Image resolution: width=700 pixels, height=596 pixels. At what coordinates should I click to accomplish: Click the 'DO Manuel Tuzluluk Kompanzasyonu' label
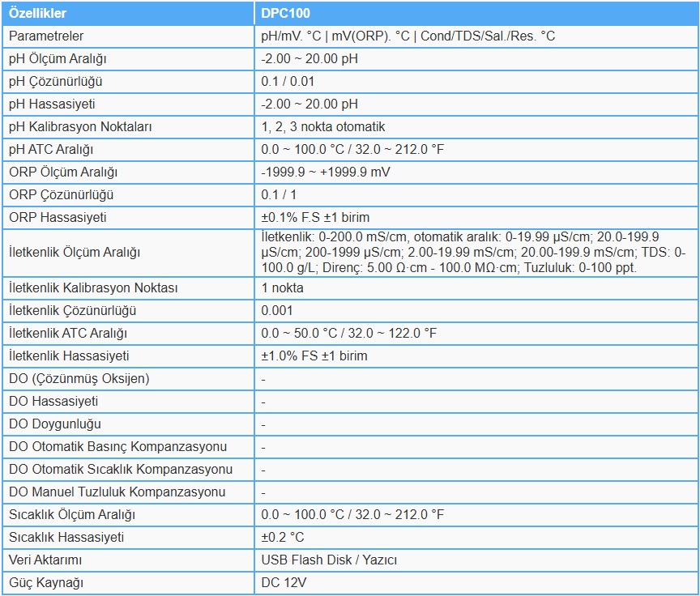[x=117, y=492]
